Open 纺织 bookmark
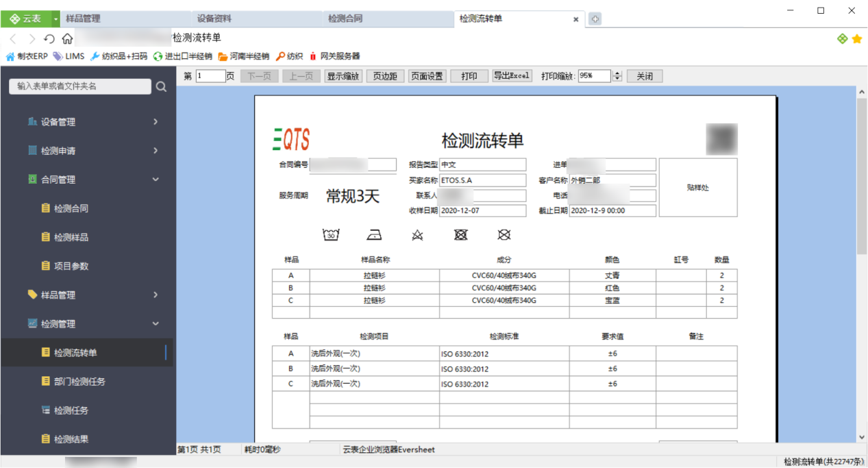This screenshot has width=868, height=468. pyautogui.click(x=289, y=56)
